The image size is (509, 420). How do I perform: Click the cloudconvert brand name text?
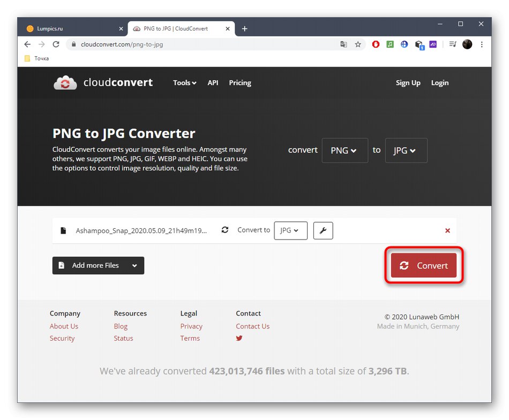118,82
